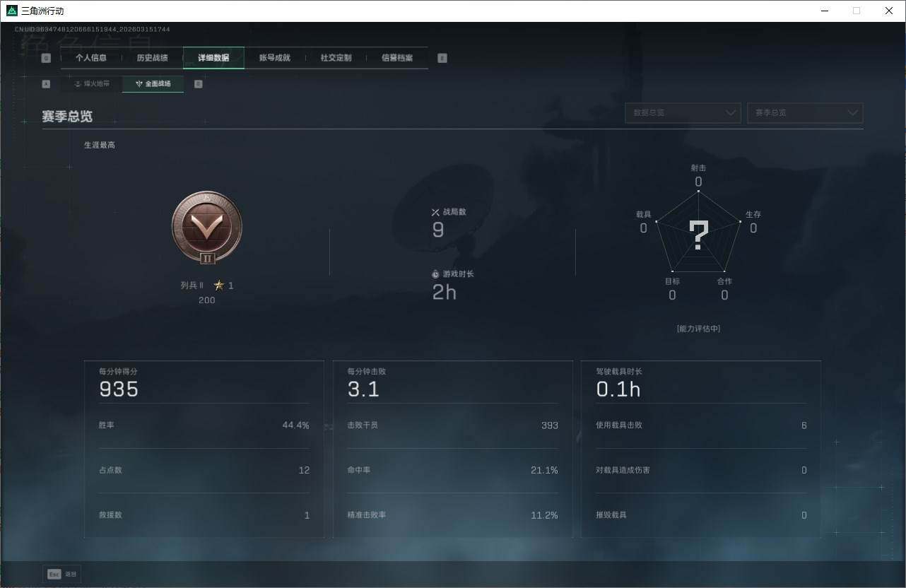The height and width of the screenshot is (588, 906).
Task: Click the question mark in radar chart
Action: pos(698,235)
